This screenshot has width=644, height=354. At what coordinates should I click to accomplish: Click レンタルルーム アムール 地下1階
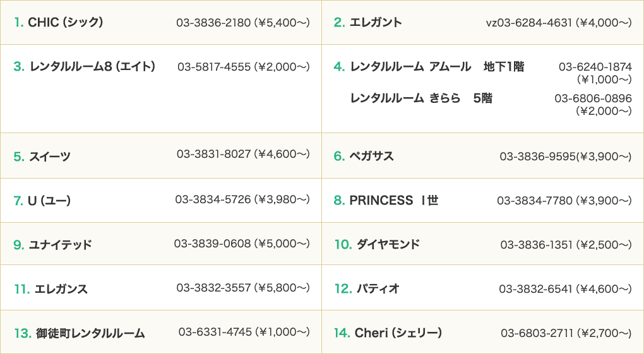coord(437,66)
